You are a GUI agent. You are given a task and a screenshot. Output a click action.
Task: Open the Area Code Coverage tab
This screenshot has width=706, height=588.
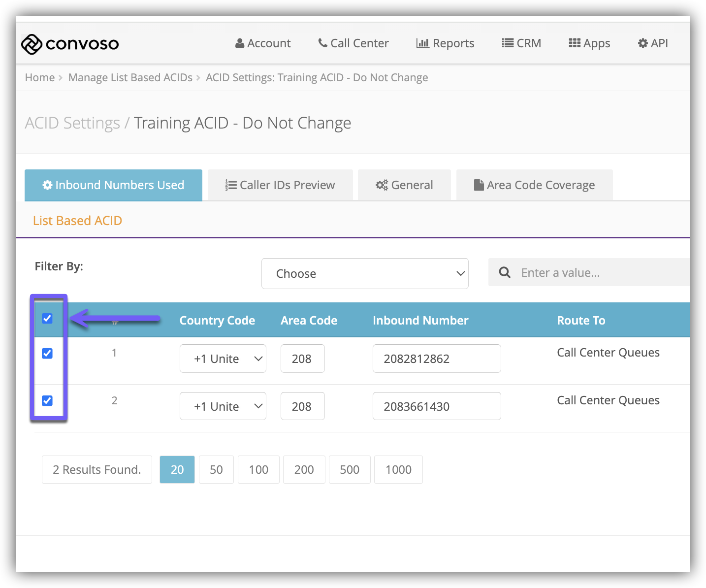(534, 185)
